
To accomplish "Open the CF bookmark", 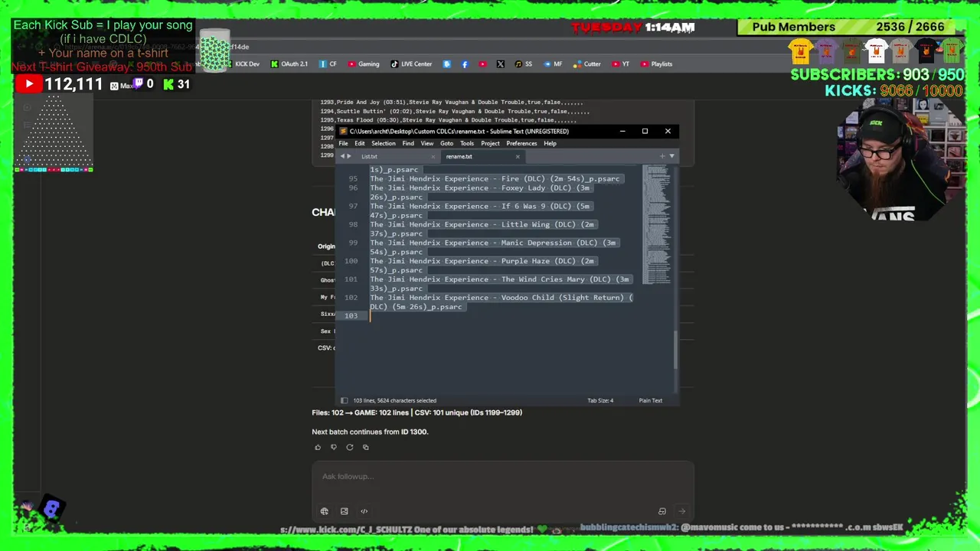I will [328, 64].
